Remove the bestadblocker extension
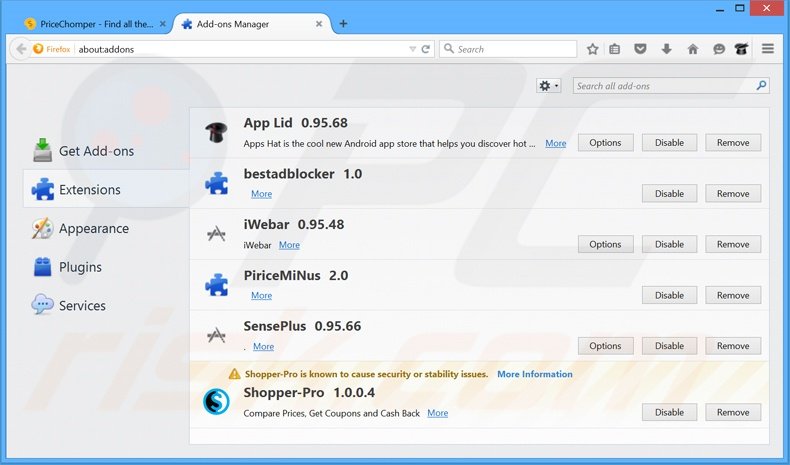 pos(733,193)
